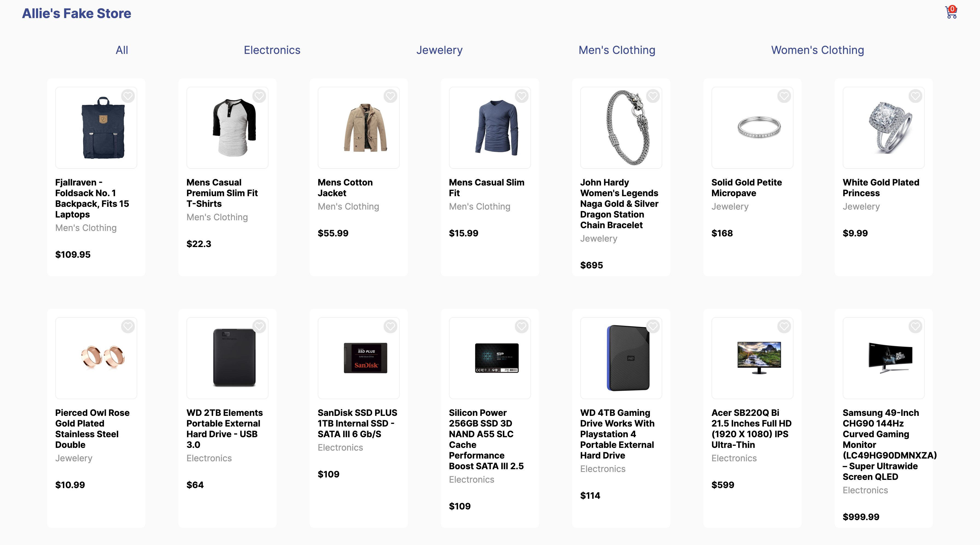View the Silicon Power SSD product image
The height and width of the screenshot is (545, 980).
point(497,358)
